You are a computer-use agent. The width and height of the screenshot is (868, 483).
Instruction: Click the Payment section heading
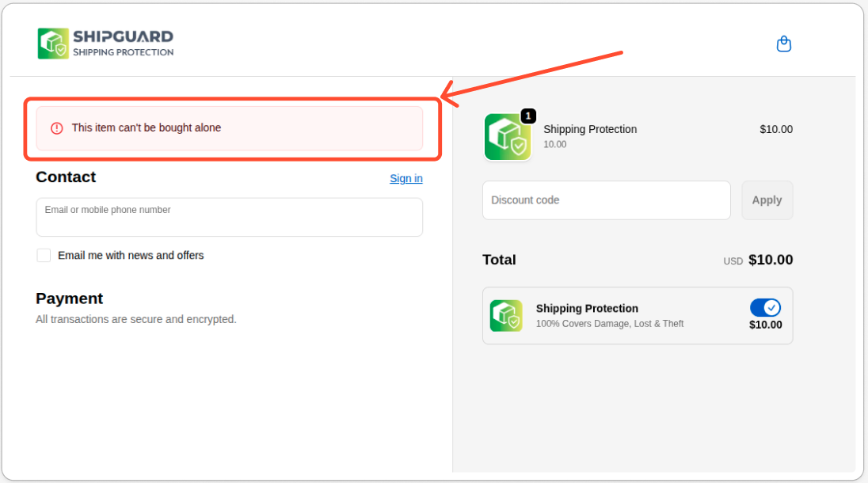point(69,299)
